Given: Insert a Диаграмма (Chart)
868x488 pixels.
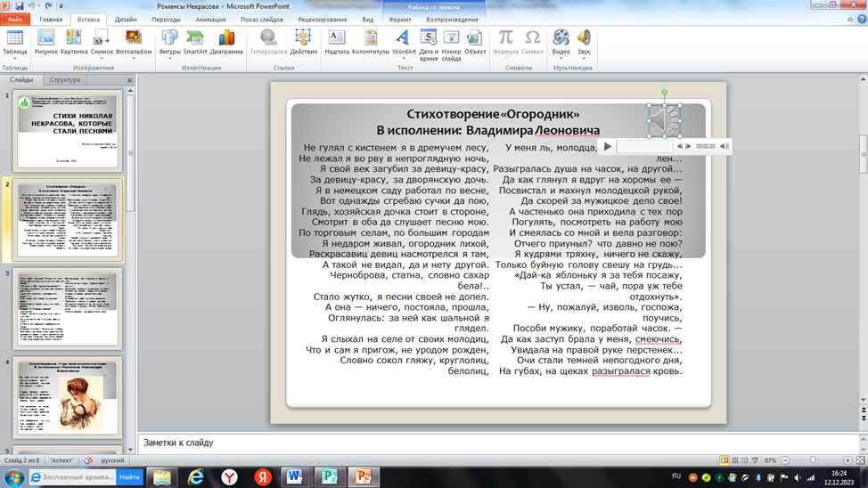Looking at the screenshot, I should coord(226,41).
